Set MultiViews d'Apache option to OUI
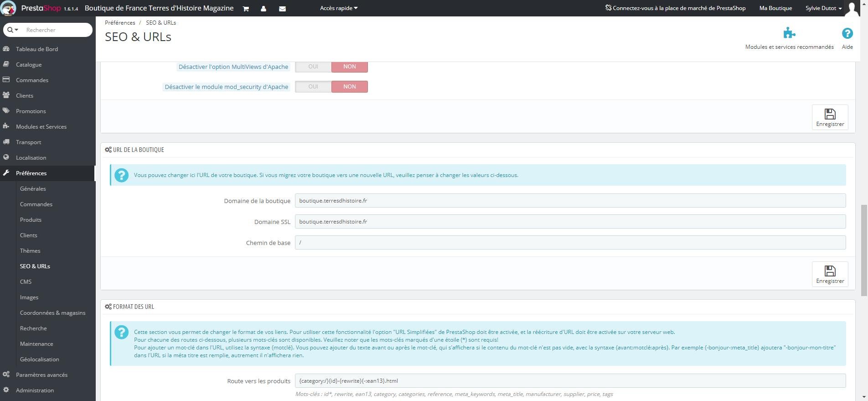The image size is (868, 401). coord(313,67)
